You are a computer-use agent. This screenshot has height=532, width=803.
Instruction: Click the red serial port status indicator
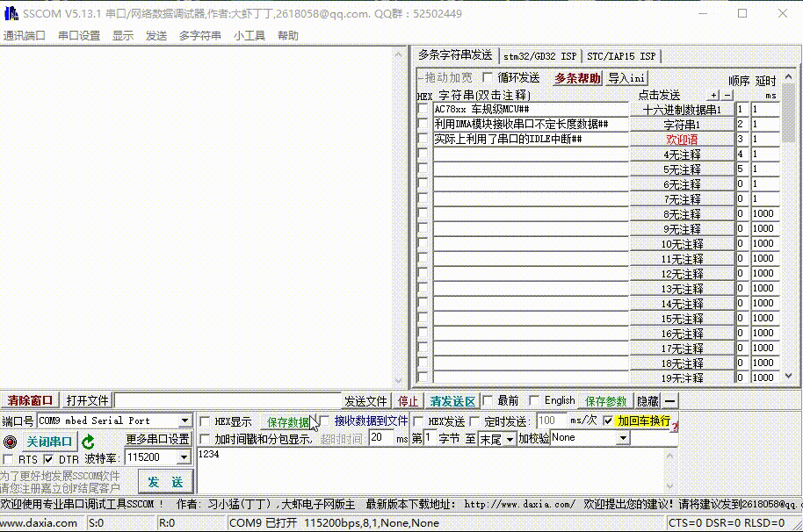(x=10, y=442)
